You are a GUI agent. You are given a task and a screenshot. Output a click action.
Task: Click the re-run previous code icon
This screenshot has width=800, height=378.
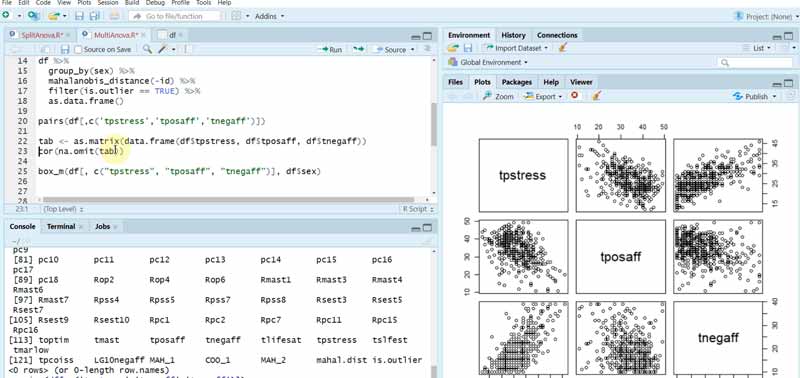(x=359, y=49)
